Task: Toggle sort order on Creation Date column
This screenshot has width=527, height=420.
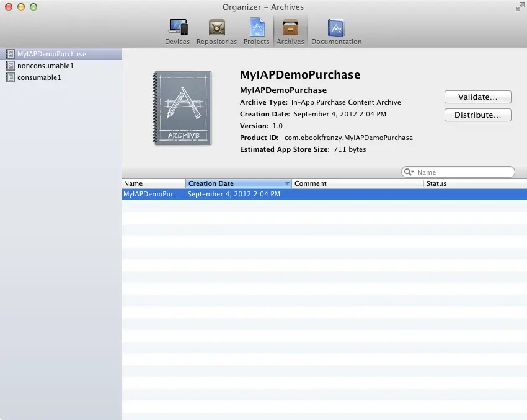Action: click(x=238, y=183)
